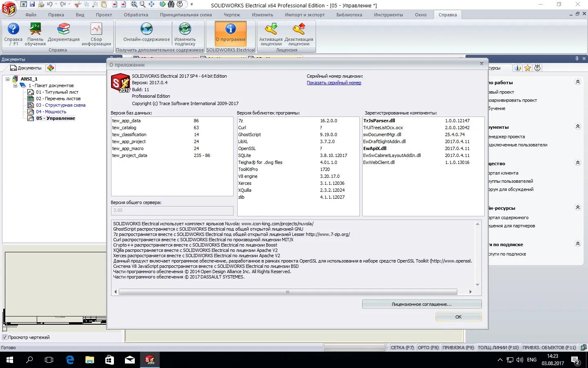588x368 pixels.
Task: Open the Файл menu
Action: (x=31, y=15)
